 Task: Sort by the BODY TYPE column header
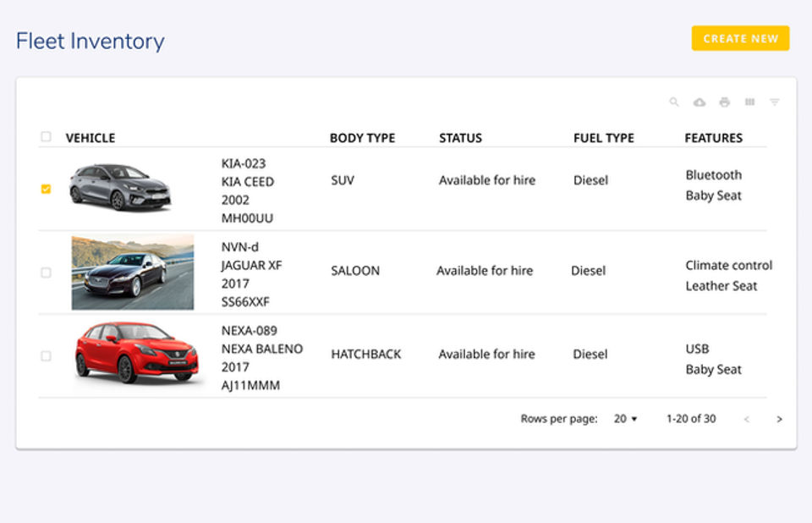(362, 138)
